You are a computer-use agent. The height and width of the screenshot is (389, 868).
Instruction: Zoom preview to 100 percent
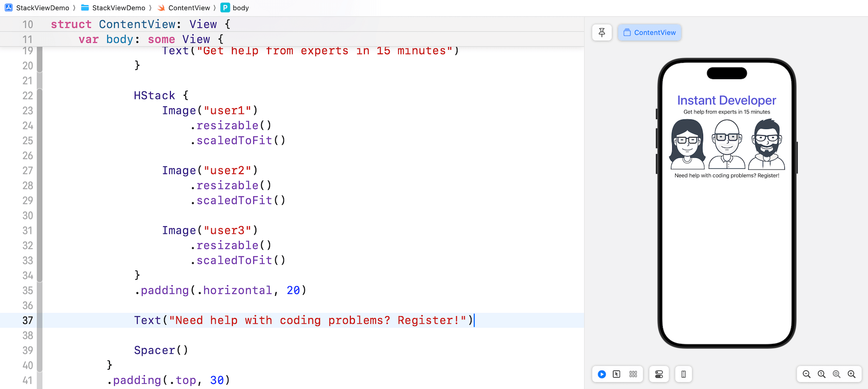click(x=821, y=374)
